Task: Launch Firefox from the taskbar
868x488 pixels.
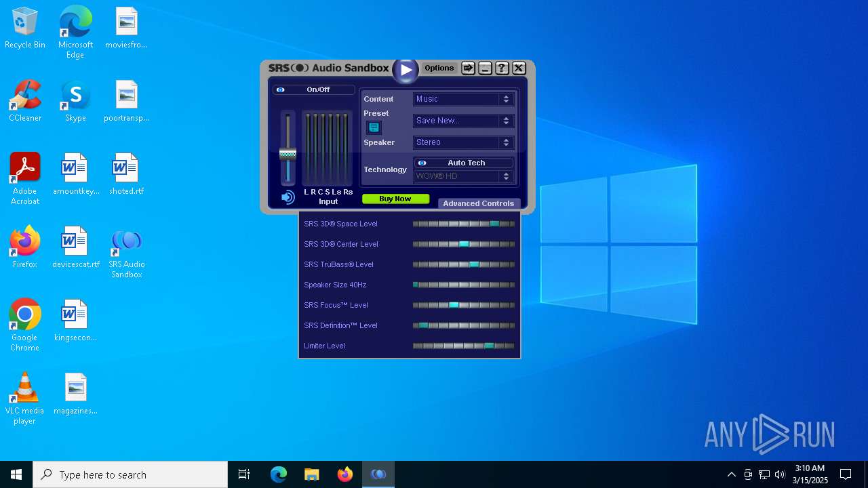Action: [x=345, y=474]
